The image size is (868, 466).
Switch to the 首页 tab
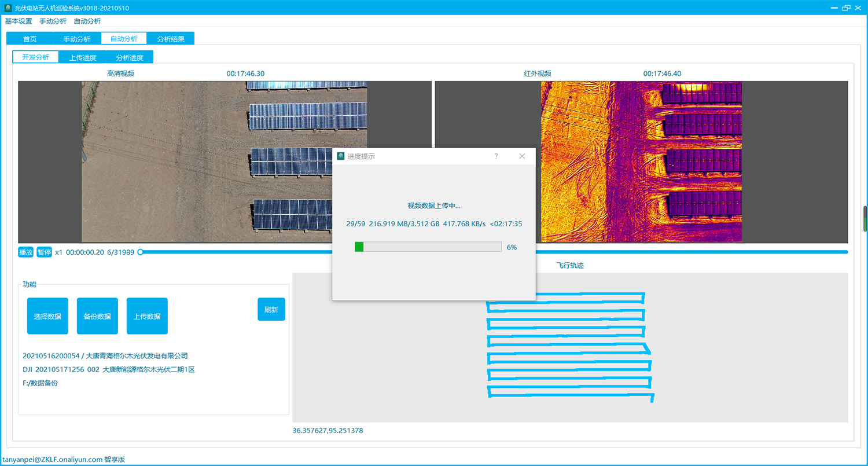click(x=30, y=39)
